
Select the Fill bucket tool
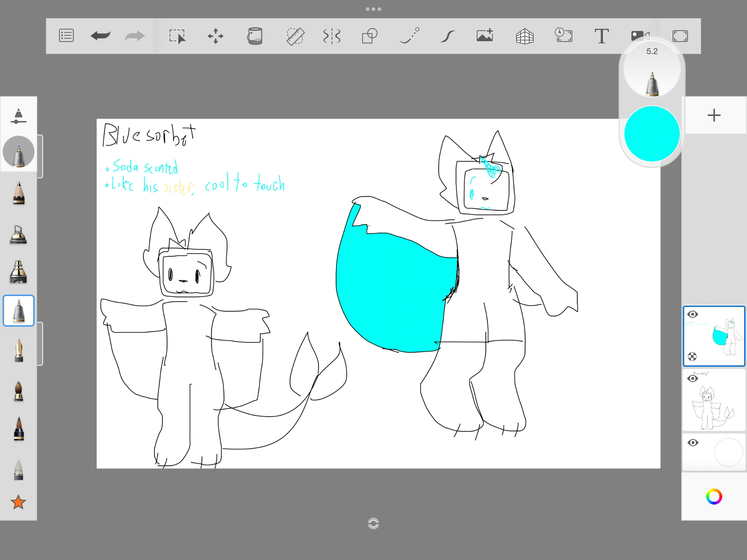click(255, 36)
